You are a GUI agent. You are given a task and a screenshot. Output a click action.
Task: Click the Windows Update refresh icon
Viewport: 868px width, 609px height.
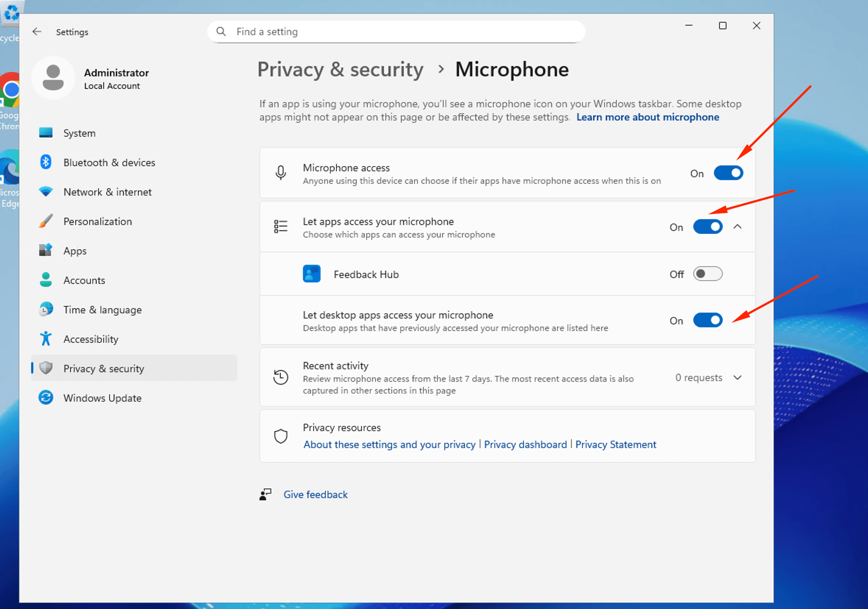point(46,398)
